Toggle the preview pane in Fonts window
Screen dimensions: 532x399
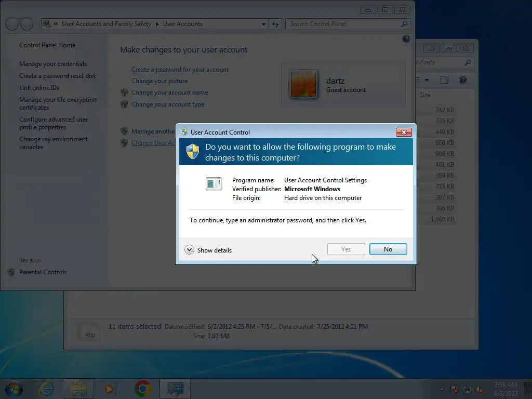[444, 80]
